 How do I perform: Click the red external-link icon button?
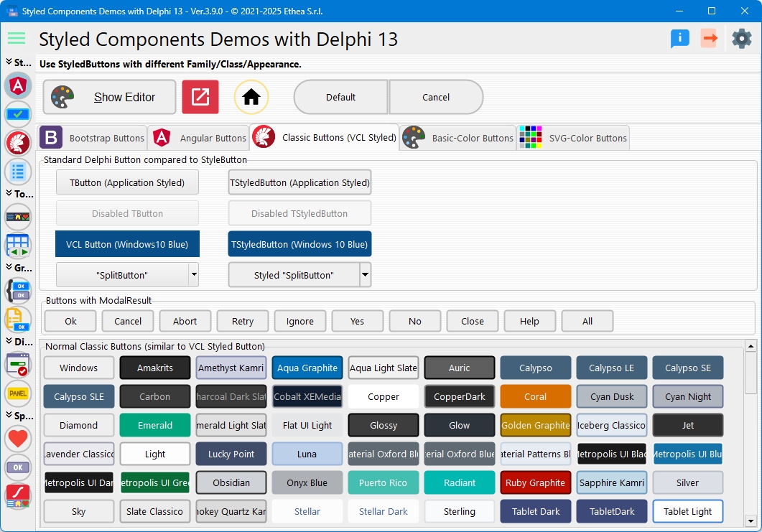(200, 97)
